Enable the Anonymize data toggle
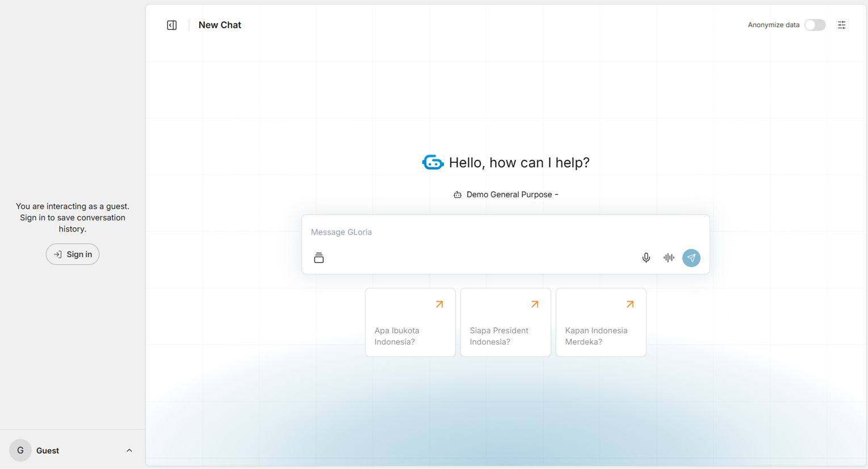This screenshot has height=469, width=868. pos(815,25)
